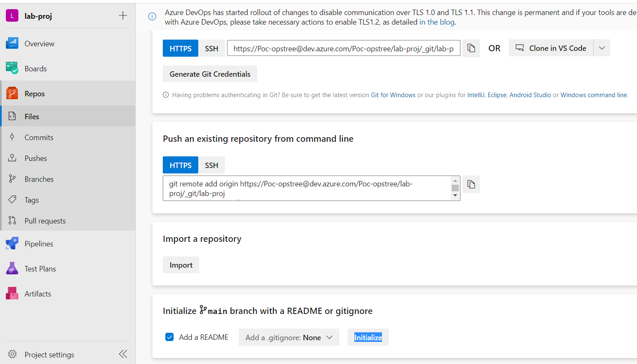
Task: Open Test Plans via its flask icon
Action: [12, 269]
